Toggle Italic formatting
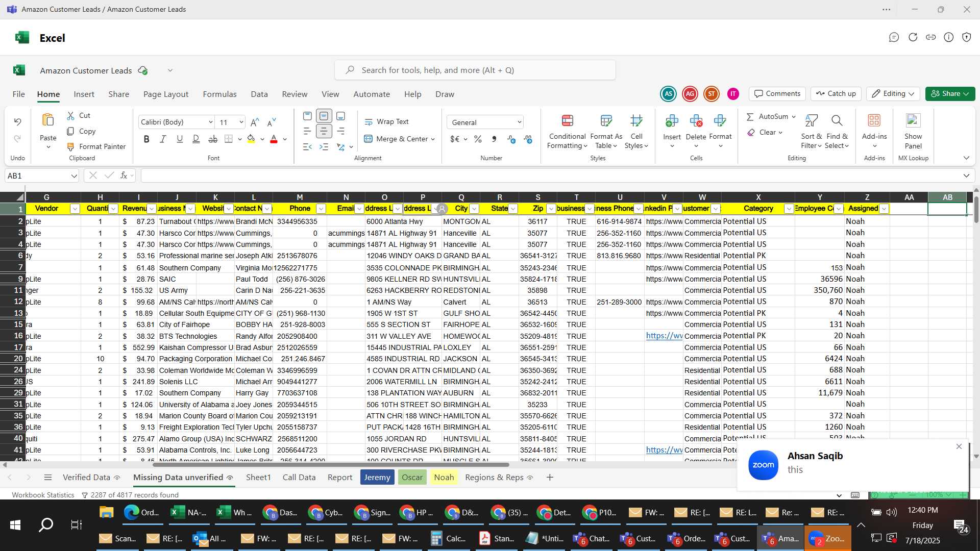 tap(163, 139)
